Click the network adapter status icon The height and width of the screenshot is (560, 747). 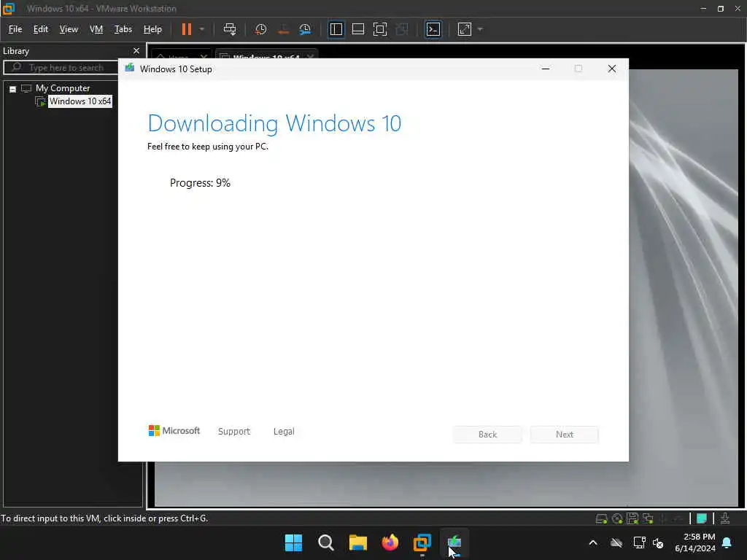click(648, 518)
